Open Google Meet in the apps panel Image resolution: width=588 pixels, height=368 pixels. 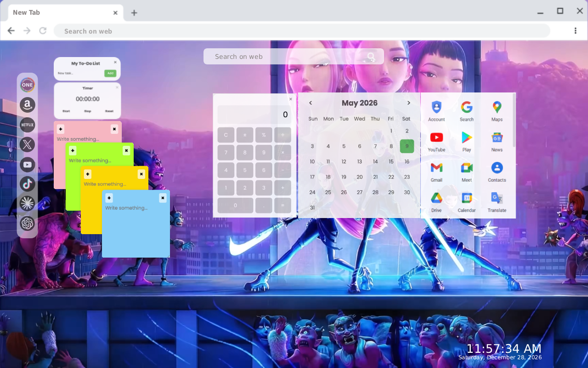(x=467, y=172)
